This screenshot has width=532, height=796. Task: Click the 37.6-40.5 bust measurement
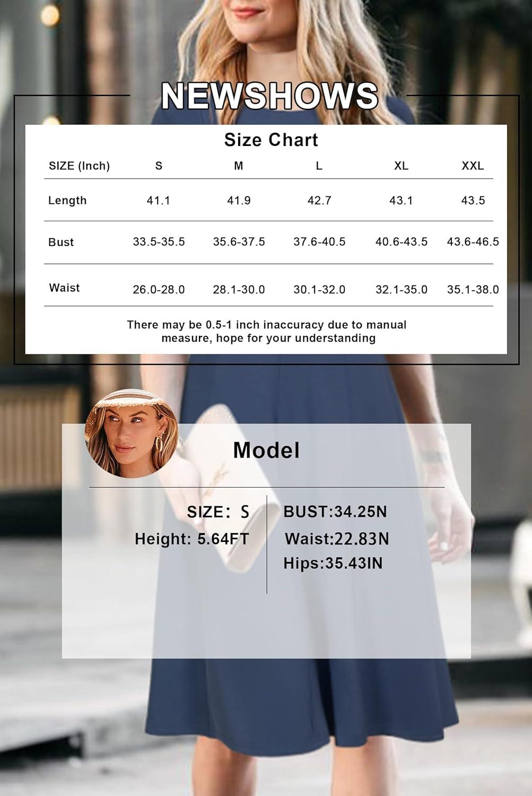[319, 242]
